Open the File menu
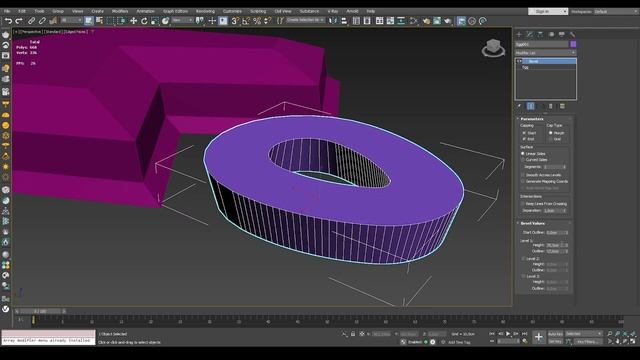Viewport: 640px width, 360px height. (7, 11)
